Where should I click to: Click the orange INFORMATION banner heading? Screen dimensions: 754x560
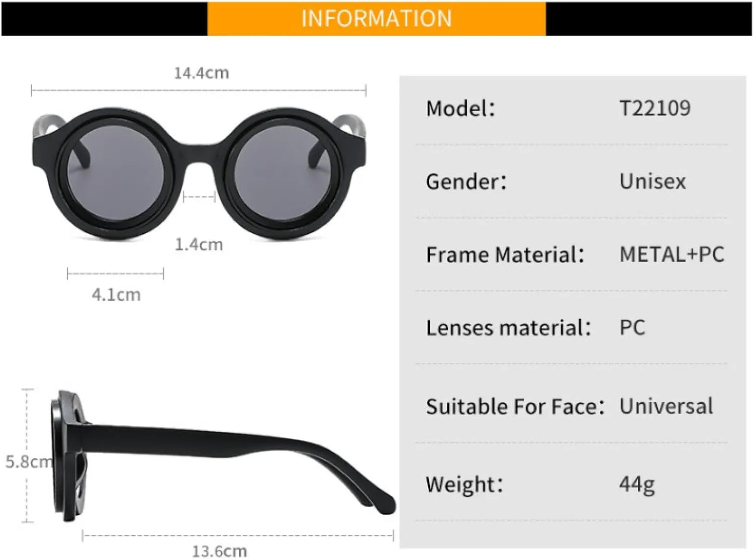[x=376, y=19]
